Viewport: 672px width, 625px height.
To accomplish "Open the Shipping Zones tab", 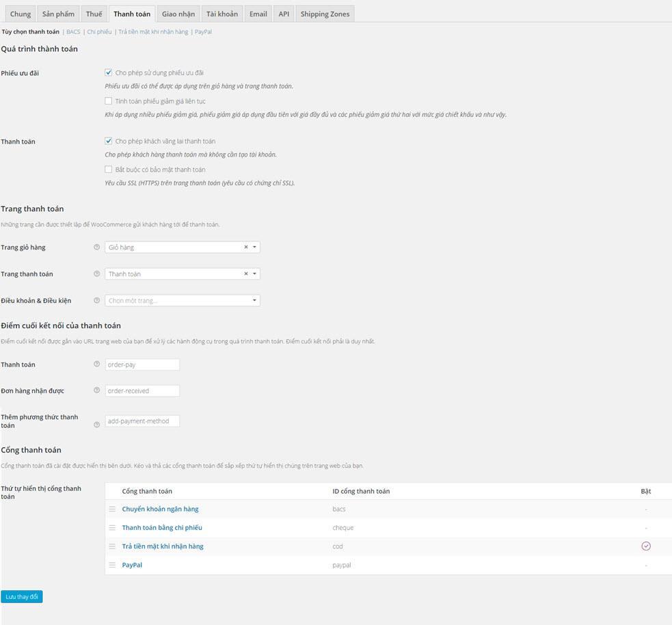I will 325,14.
